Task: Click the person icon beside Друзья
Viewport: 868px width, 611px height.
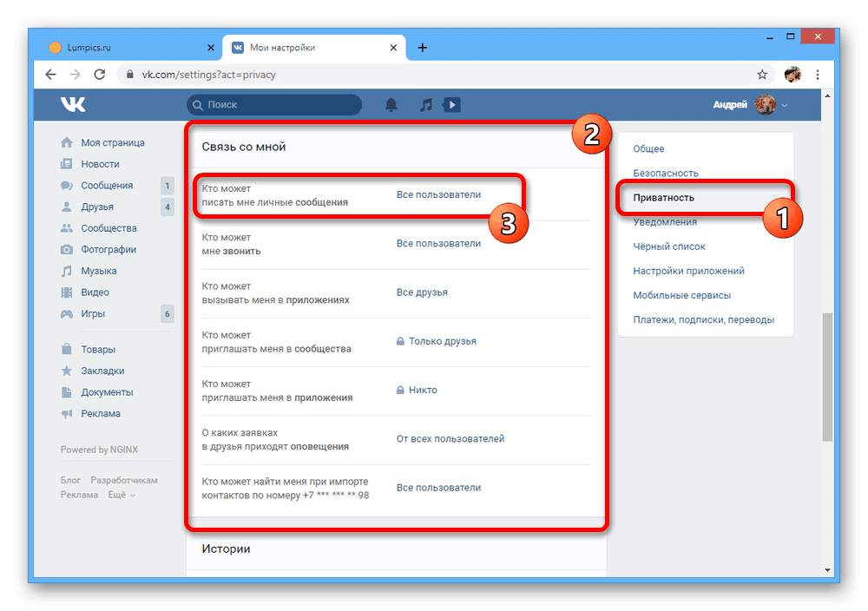Action: point(67,207)
